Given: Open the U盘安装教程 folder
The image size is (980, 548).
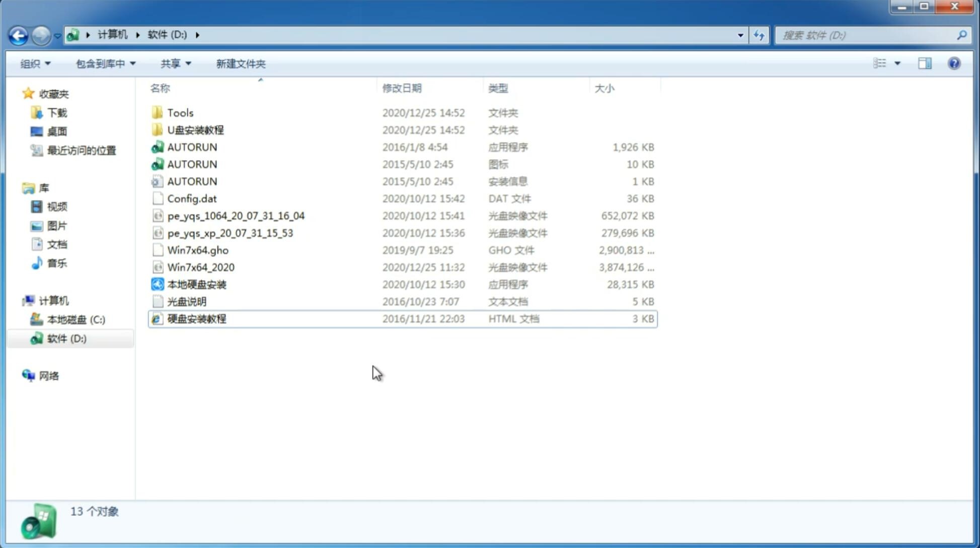Looking at the screenshot, I should pyautogui.click(x=195, y=129).
